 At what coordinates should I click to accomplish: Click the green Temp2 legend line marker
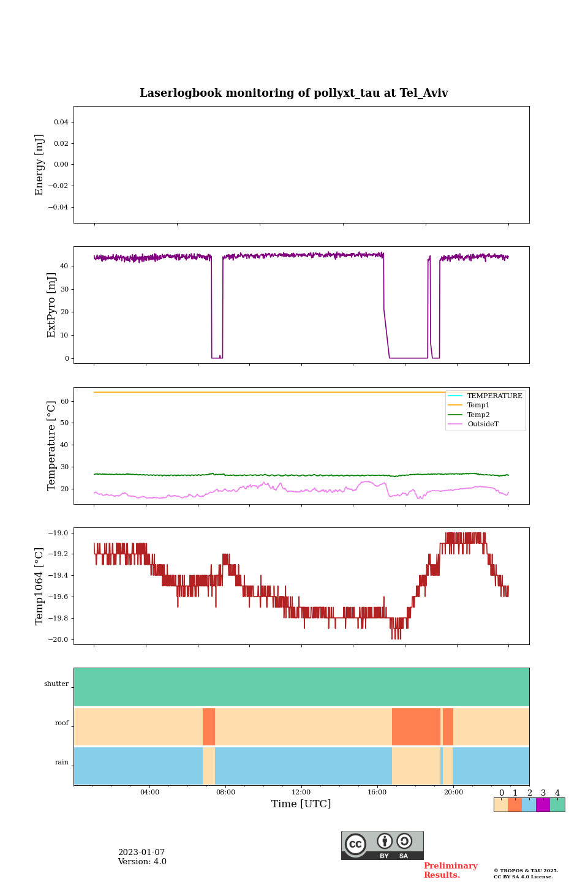point(455,415)
